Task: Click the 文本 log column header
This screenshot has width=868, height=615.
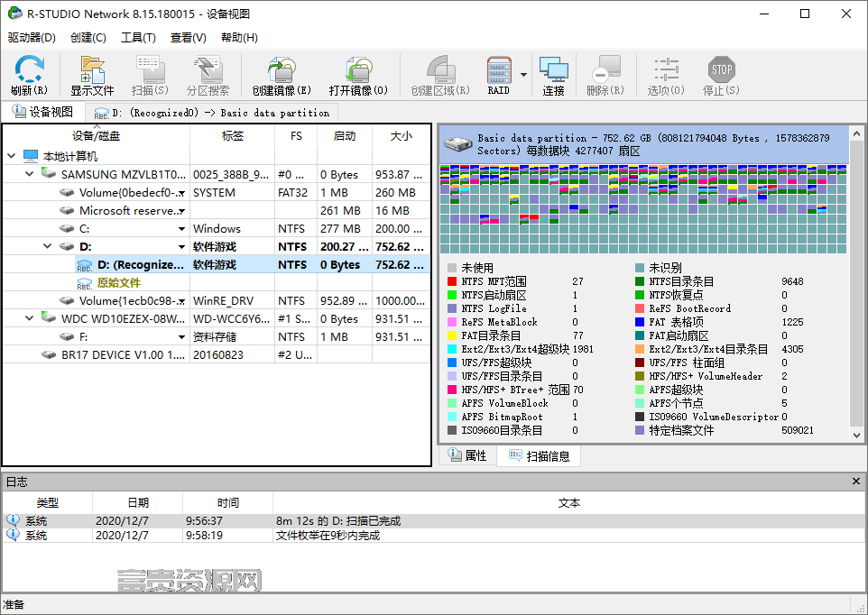Action: [x=569, y=502]
